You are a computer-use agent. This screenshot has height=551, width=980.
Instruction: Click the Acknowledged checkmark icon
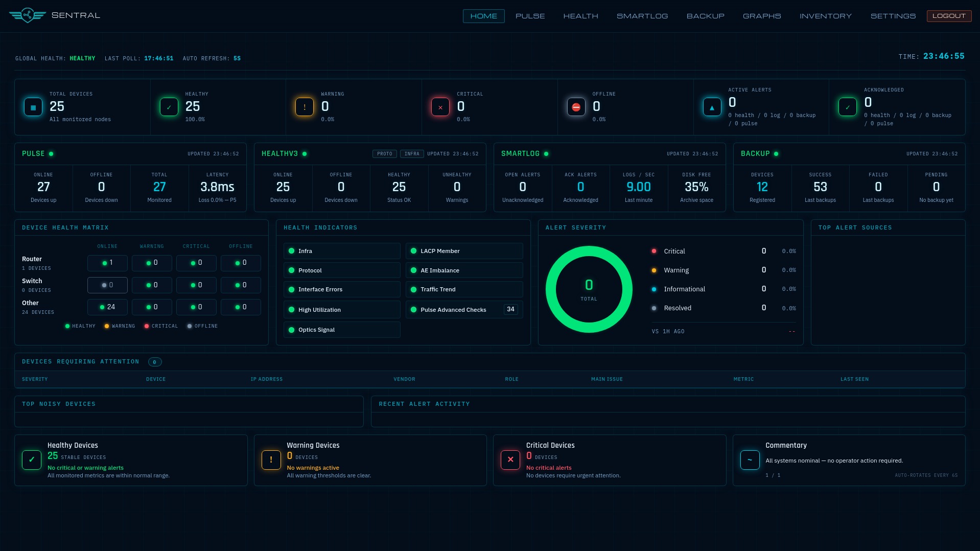(848, 107)
